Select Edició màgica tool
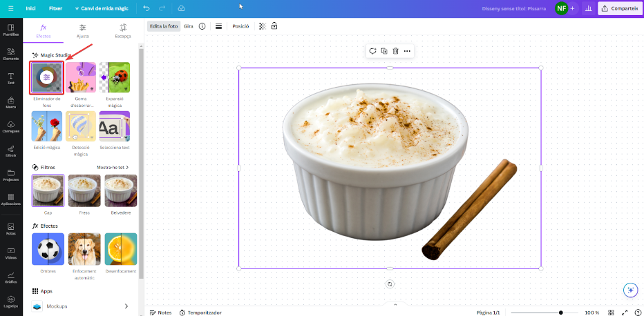The height and width of the screenshot is (316, 644). coord(47,126)
